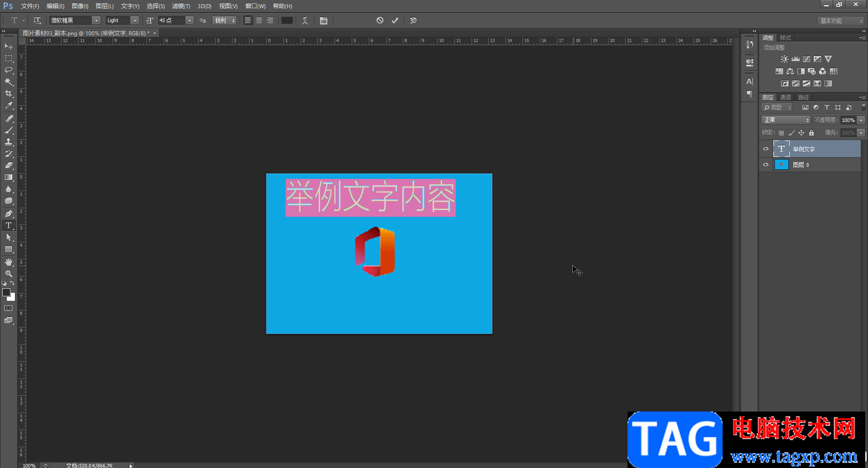
Task: Hide the 图层 0 layer
Action: pyautogui.click(x=766, y=165)
